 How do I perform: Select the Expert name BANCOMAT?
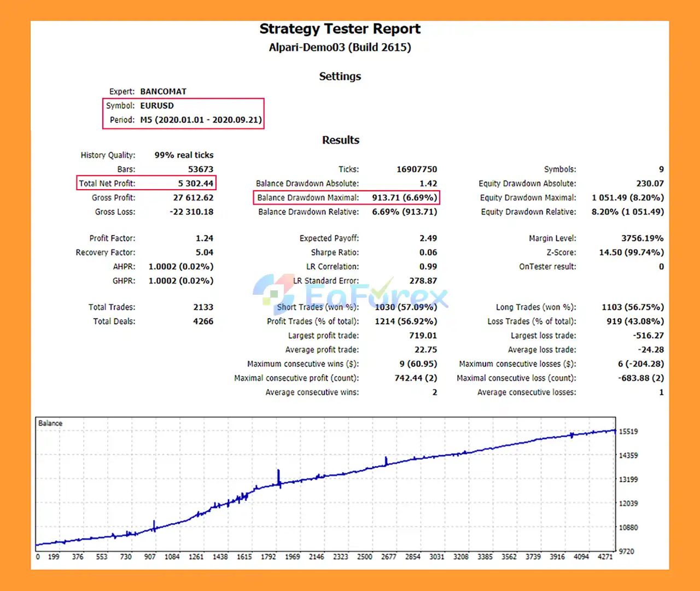[x=163, y=91]
